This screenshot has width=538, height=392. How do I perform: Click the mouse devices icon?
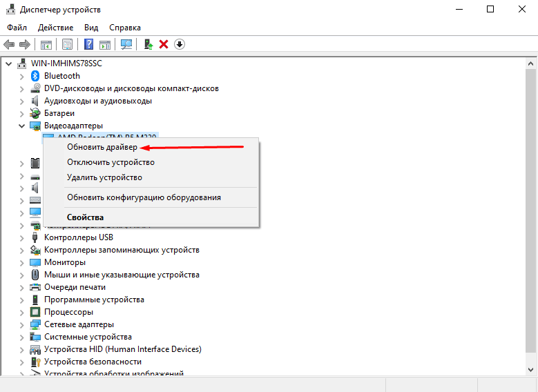[x=35, y=275]
